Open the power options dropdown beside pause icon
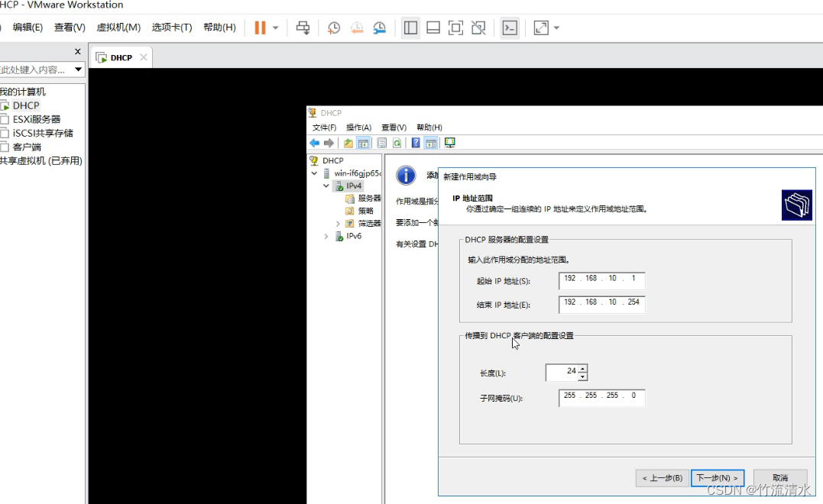This screenshot has height=504, width=823. (x=276, y=27)
